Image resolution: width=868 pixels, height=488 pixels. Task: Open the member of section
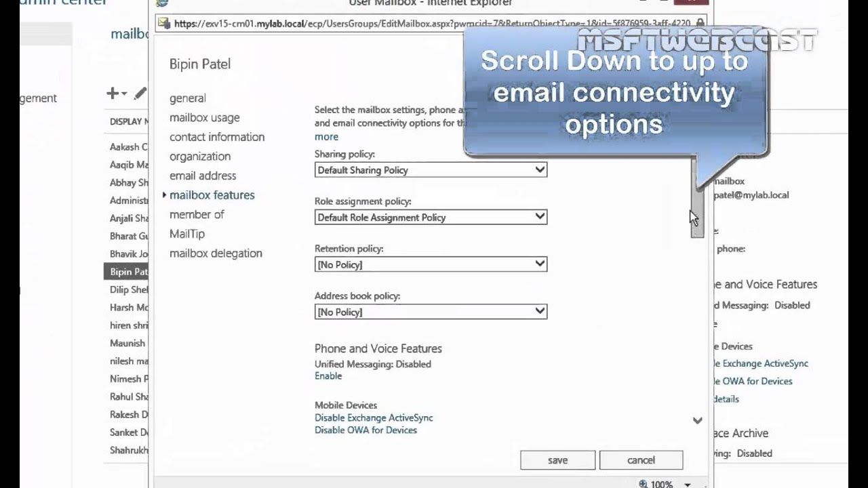(x=197, y=214)
